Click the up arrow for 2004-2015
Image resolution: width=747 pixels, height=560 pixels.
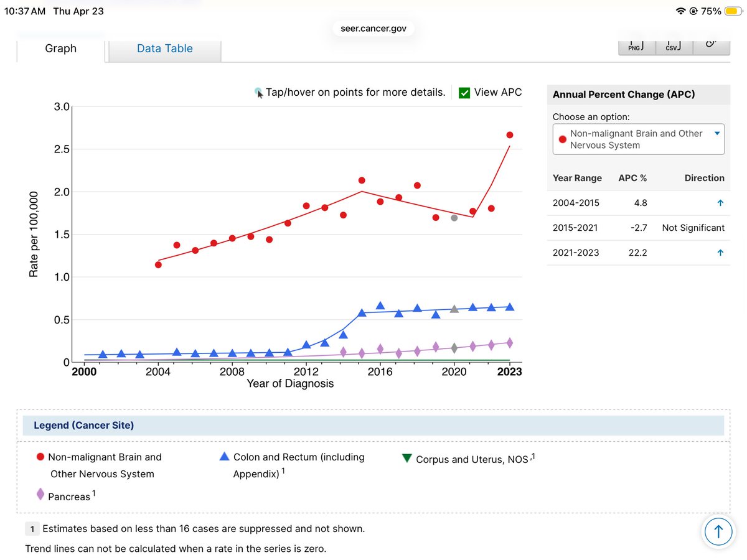pyautogui.click(x=720, y=203)
